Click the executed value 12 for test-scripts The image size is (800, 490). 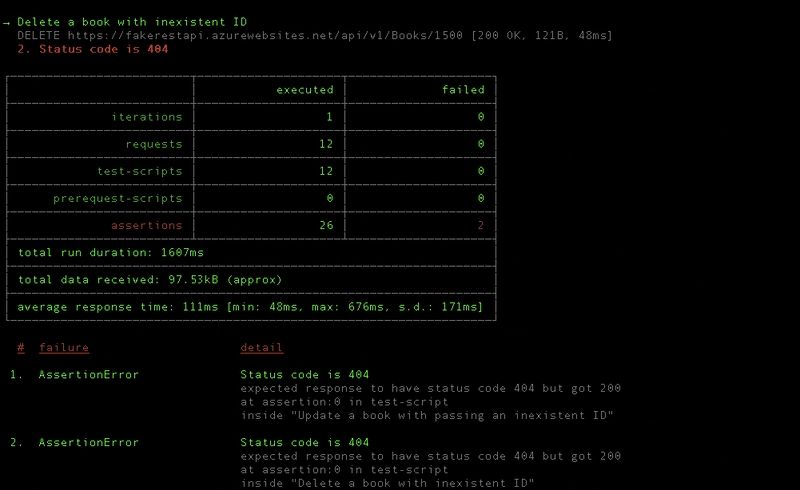click(326, 171)
